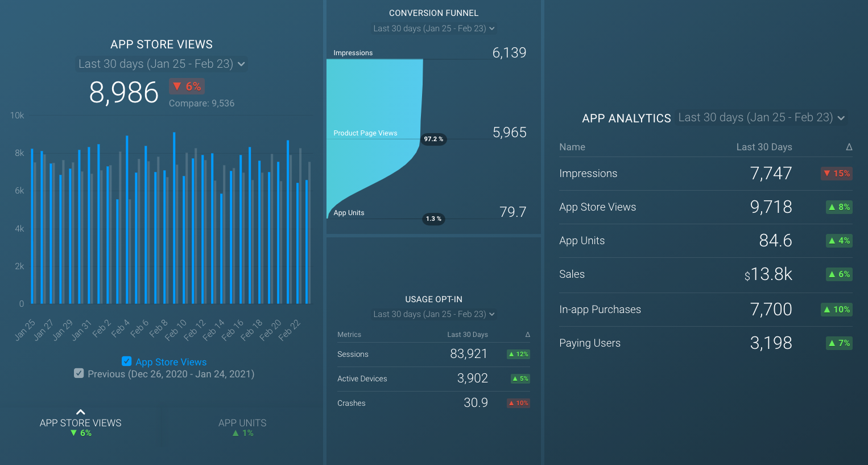The image size is (868, 465).
Task: Select the APP STORE VIEWS tab
Action: 81,427
